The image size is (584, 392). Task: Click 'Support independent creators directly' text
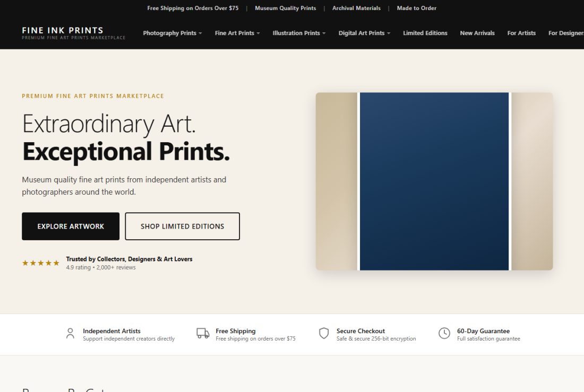coord(129,339)
